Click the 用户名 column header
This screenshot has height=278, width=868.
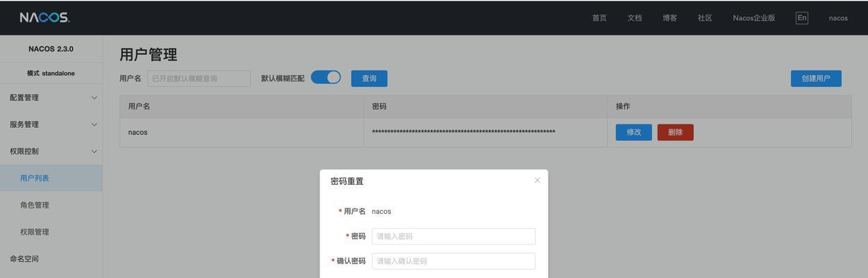coord(241,106)
